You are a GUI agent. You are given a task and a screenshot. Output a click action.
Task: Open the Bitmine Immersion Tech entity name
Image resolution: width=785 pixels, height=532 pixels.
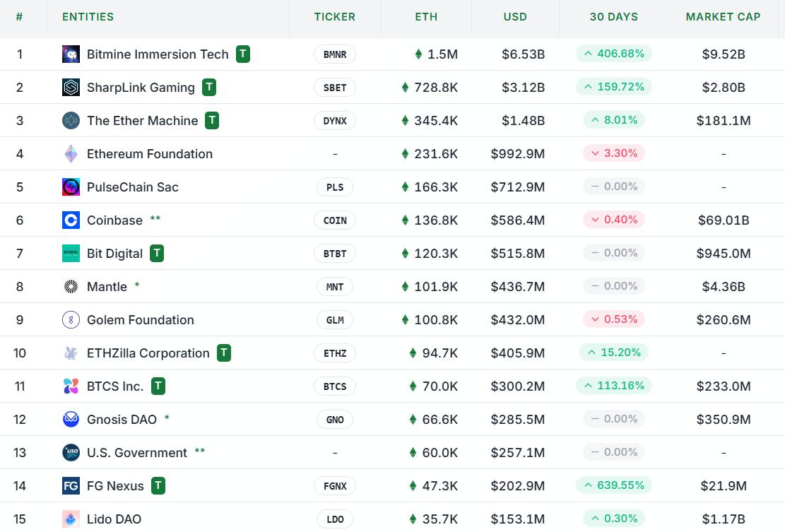tap(158, 54)
